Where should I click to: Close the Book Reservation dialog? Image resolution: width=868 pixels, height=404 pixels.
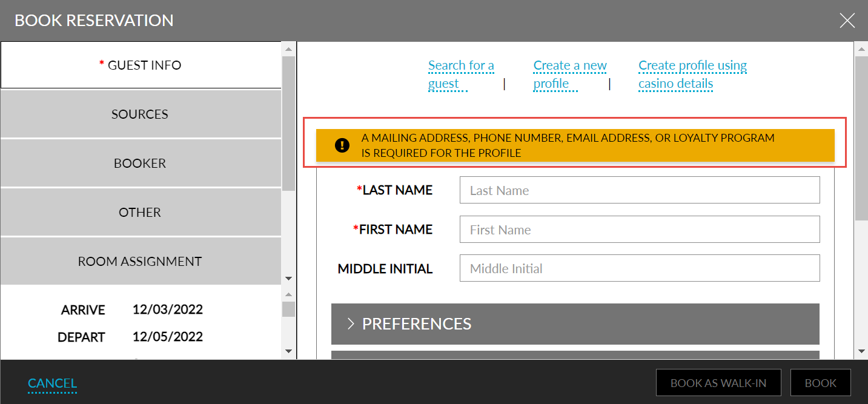point(847,21)
